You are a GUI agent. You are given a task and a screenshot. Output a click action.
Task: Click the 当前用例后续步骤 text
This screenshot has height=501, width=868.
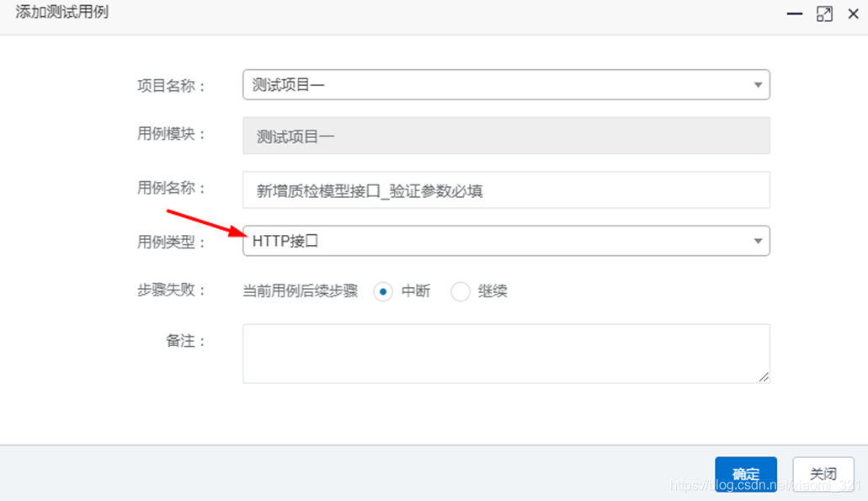click(x=300, y=291)
